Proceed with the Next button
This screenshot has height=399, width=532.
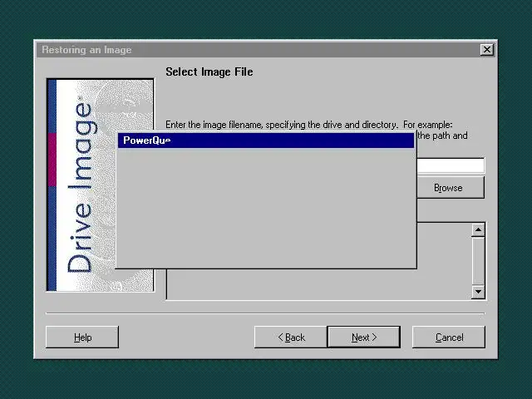click(364, 337)
